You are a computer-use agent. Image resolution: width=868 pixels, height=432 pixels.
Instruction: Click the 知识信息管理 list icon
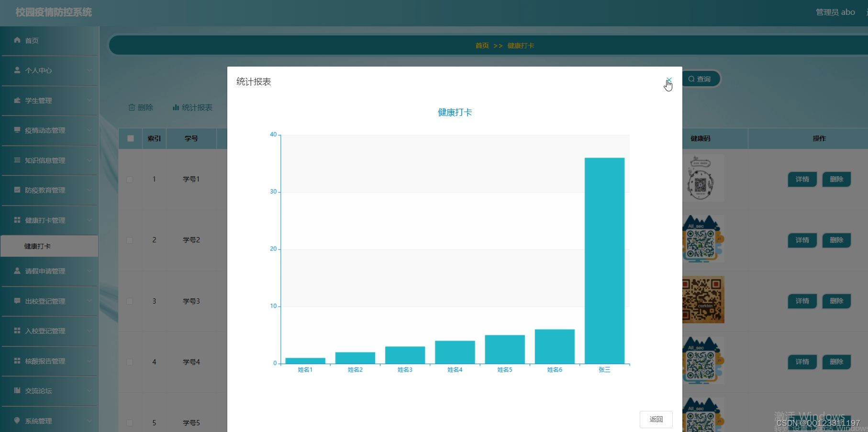(17, 160)
